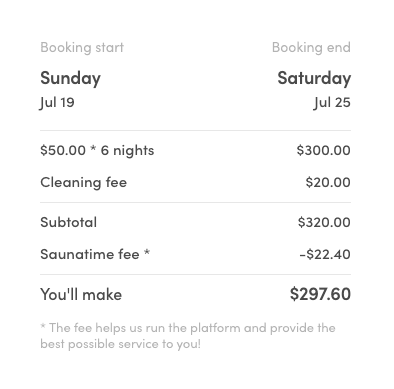Click the $20.00 cleaning fee amount
This screenshot has width=394, height=389.
click(x=328, y=182)
